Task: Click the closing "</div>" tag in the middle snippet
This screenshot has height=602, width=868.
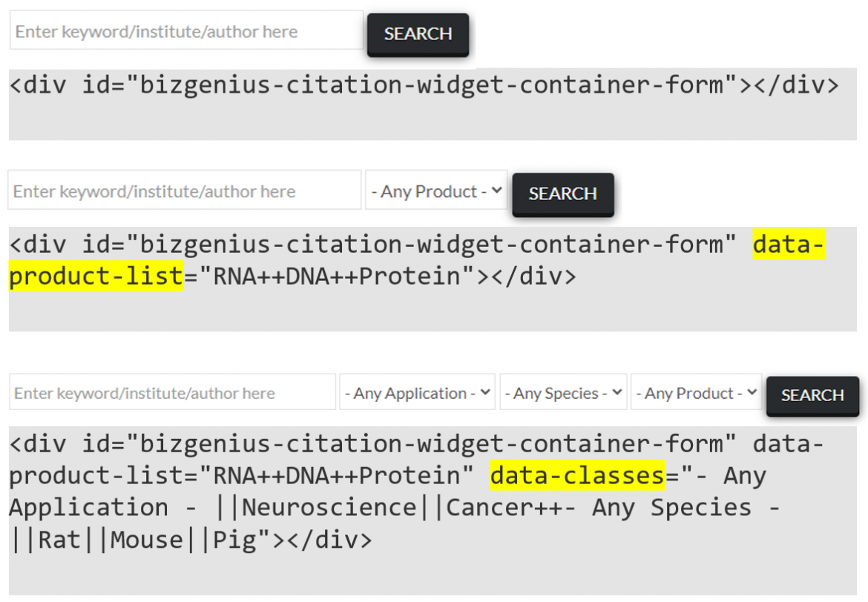Action: coord(534,276)
